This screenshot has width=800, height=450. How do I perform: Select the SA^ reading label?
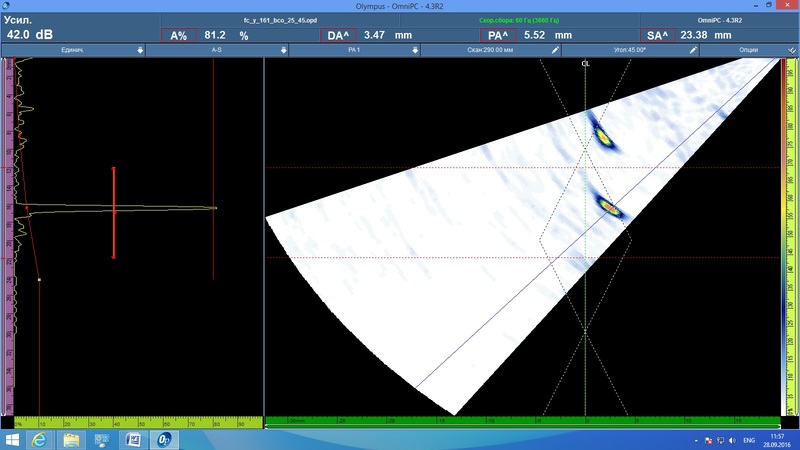coord(657,35)
